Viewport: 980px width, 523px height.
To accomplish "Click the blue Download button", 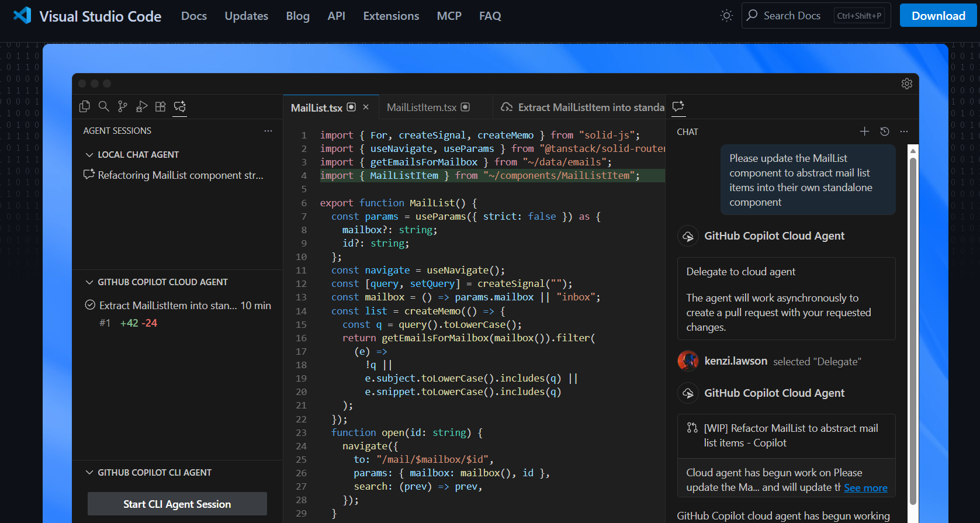I will (939, 16).
